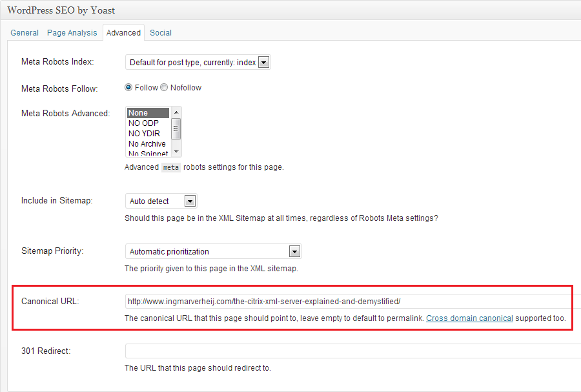Open the Cross domain canonical link
581x392 pixels.
point(469,318)
